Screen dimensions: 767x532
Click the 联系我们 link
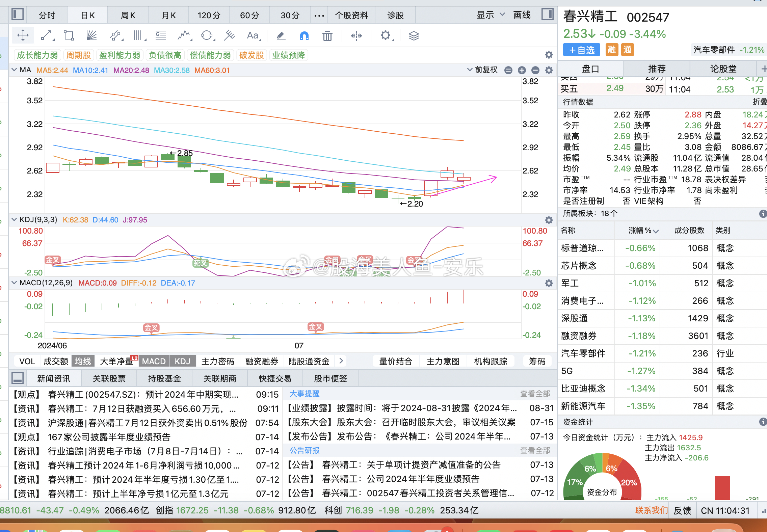click(652, 510)
